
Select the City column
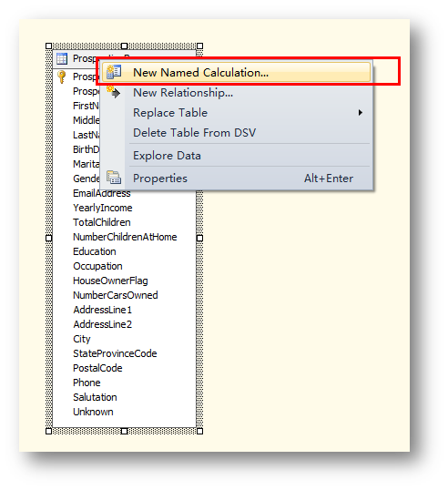(82, 339)
